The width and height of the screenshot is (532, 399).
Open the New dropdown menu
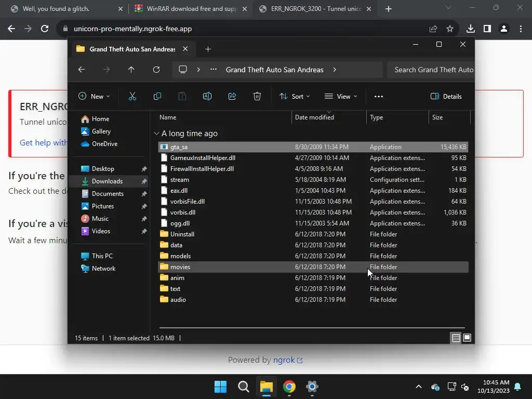coord(94,96)
